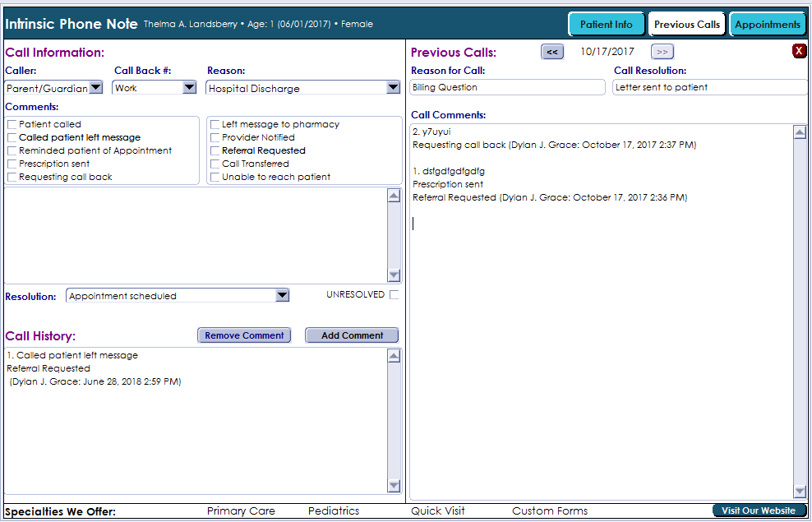Click in the Call Resolution field

click(709, 87)
